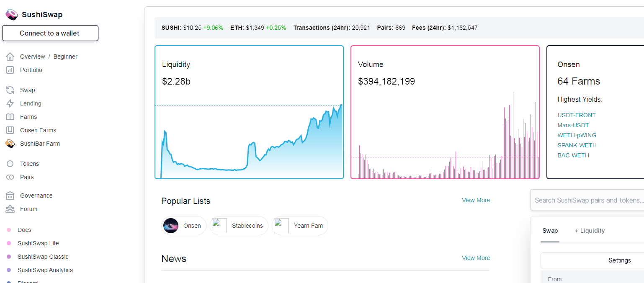Click Connect to a wallet button
Viewport: 644px width, 283px height.
[50, 33]
